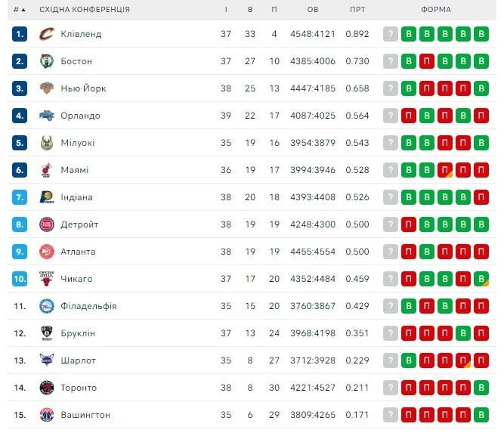The width and height of the screenshot is (504, 433).
Task: Click the blue rank 7 badge for Індіана
Action: (x=20, y=197)
